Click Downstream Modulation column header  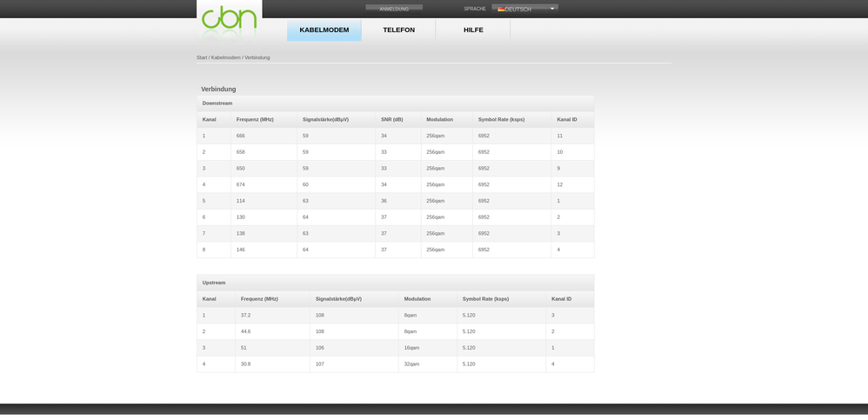(439, 119)
